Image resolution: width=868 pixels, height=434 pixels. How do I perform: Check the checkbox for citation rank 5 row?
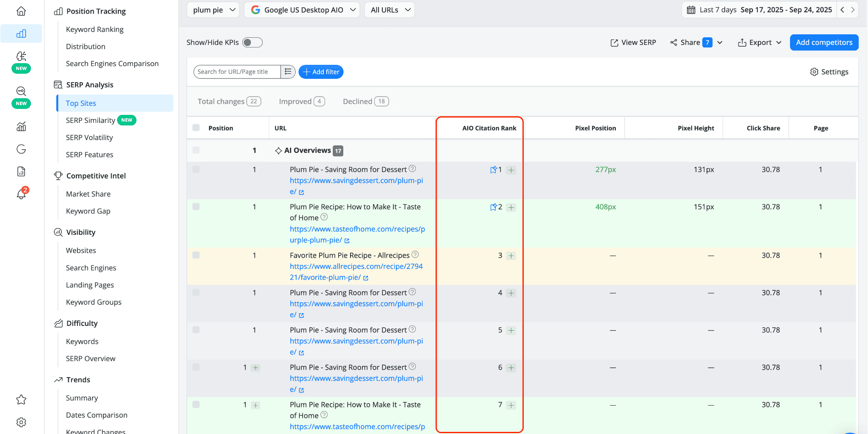click(196, 330)
